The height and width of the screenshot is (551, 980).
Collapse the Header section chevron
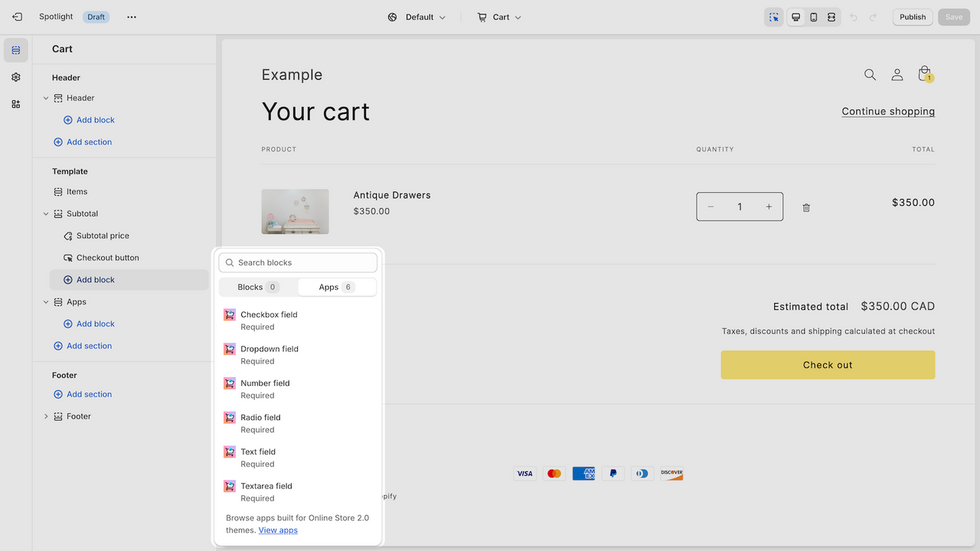46,98
